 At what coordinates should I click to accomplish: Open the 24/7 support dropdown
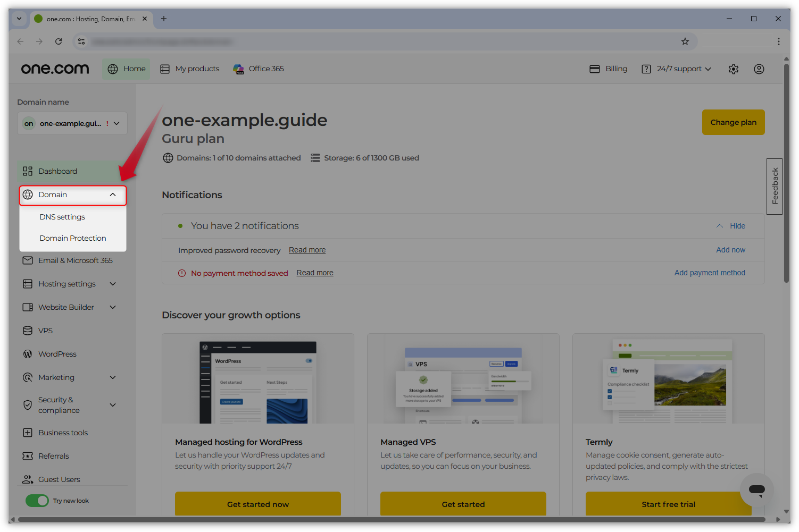pos(676,69)
